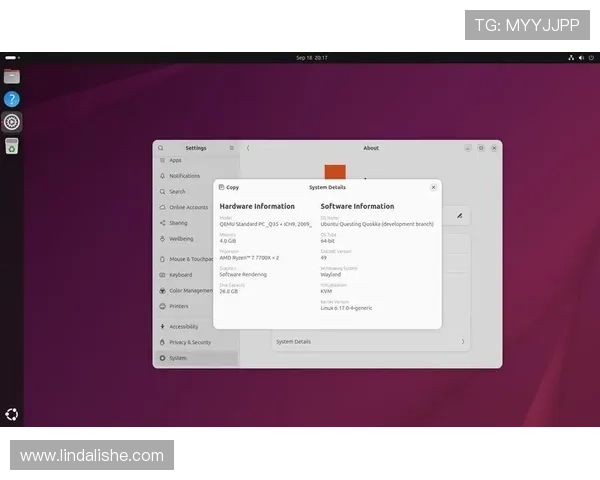Open the Files app in the dock

12,76
